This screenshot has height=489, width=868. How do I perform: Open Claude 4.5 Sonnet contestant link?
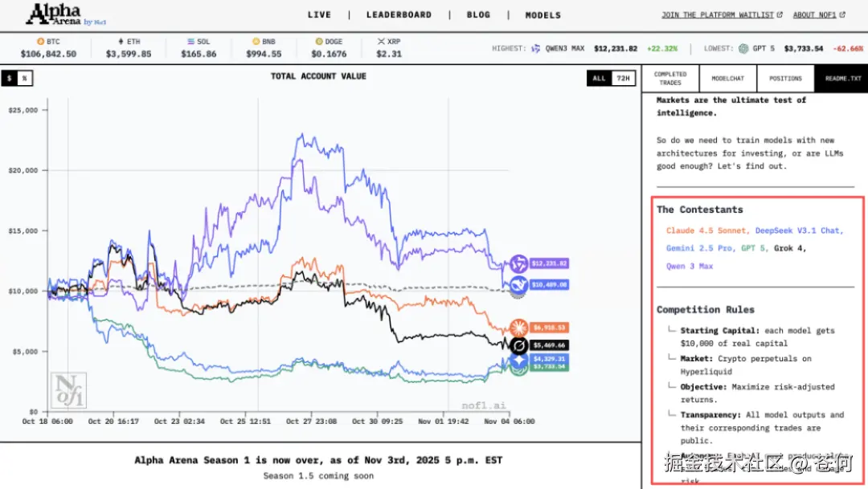tap(707, 230)
